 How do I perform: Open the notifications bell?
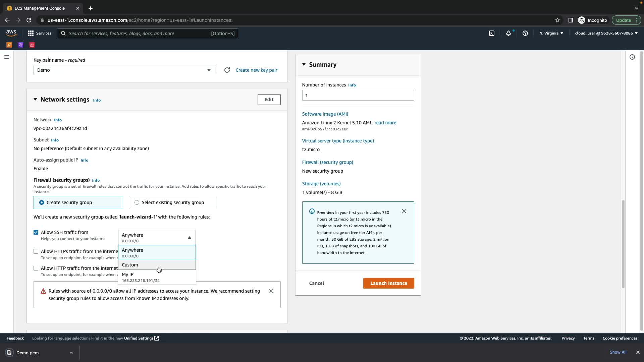(508, 33)
